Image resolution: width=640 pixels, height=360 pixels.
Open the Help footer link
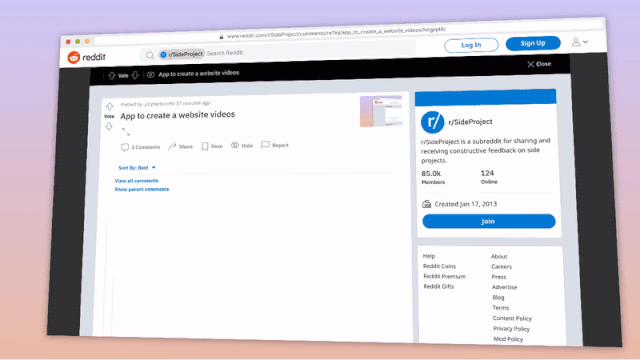429,256
